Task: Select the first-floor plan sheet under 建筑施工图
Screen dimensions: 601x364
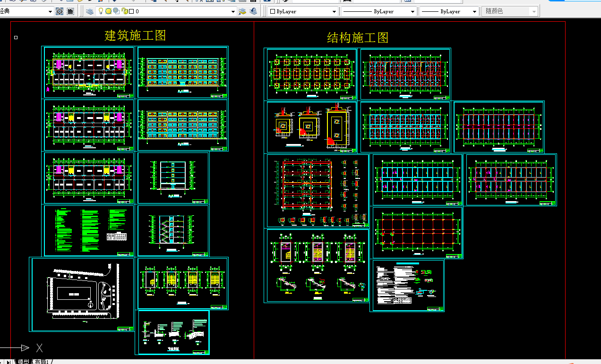Action: [88, 72]
